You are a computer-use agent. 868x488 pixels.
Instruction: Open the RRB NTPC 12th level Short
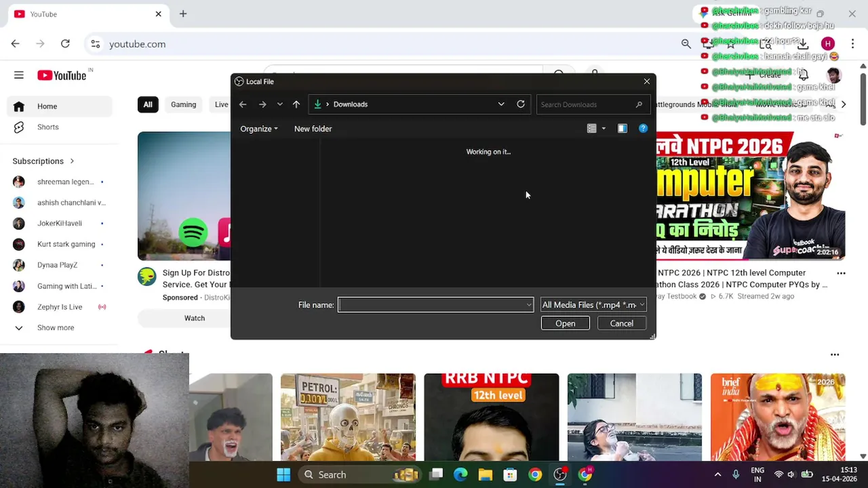tap(492, 417)
